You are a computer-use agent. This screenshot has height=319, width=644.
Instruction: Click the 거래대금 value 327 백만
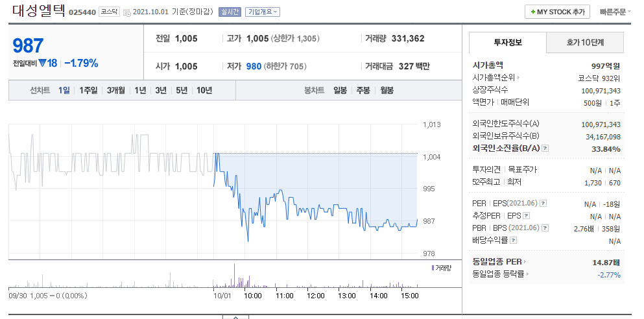point(414,66)
